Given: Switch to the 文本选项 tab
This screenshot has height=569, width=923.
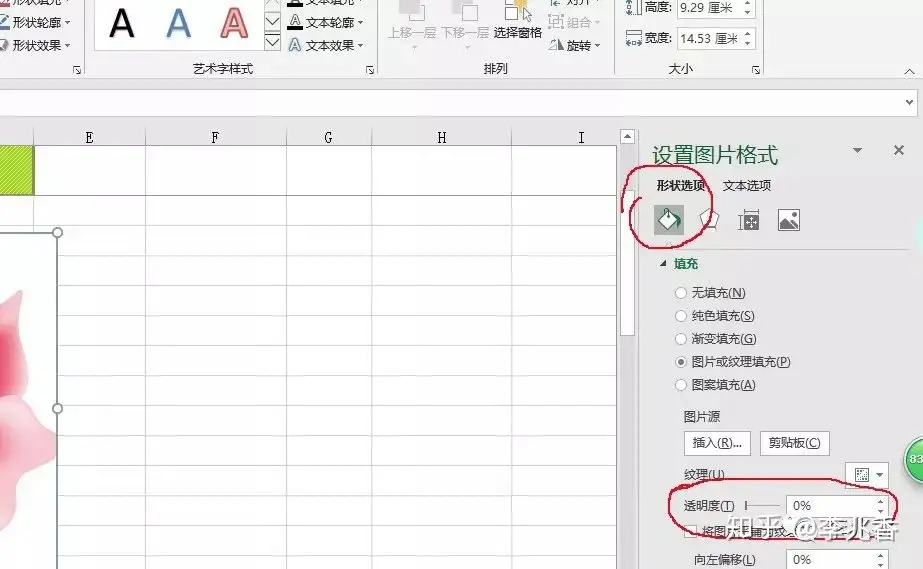Looking at the screenshot, I should 747,185.
